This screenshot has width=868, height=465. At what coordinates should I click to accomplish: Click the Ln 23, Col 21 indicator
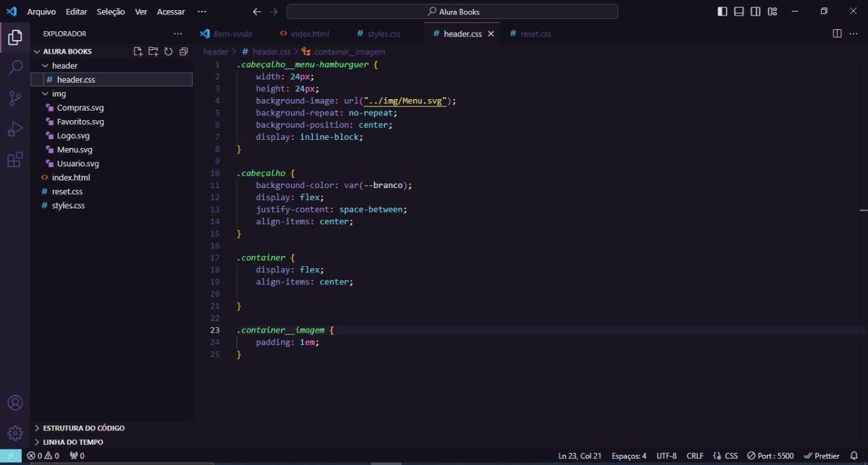[580, 456]
